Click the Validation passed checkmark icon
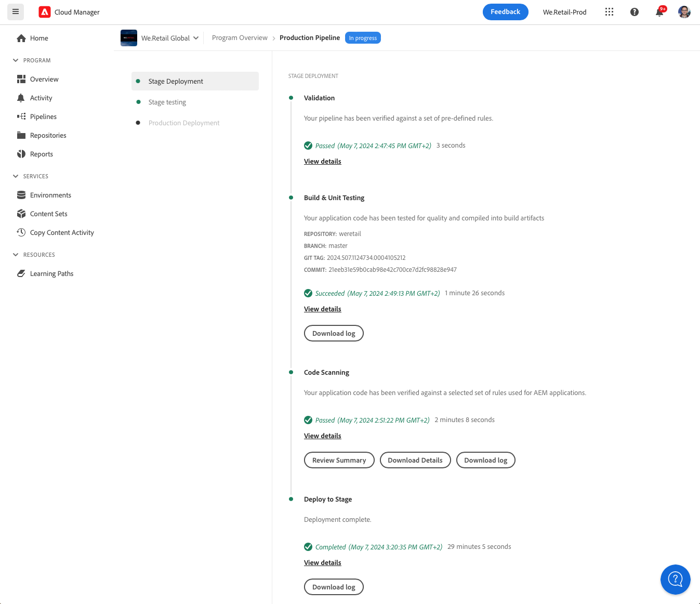The image size is (700, 604). coord(308,146)
